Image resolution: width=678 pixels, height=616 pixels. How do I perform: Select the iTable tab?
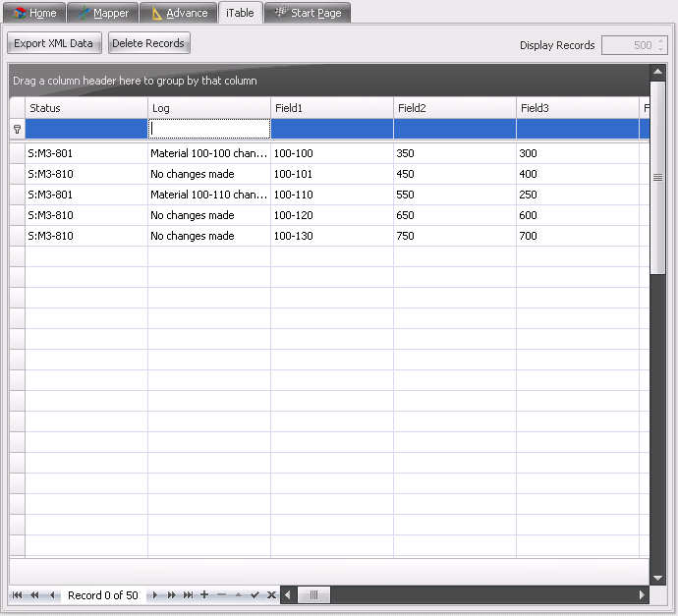point(240,13)
